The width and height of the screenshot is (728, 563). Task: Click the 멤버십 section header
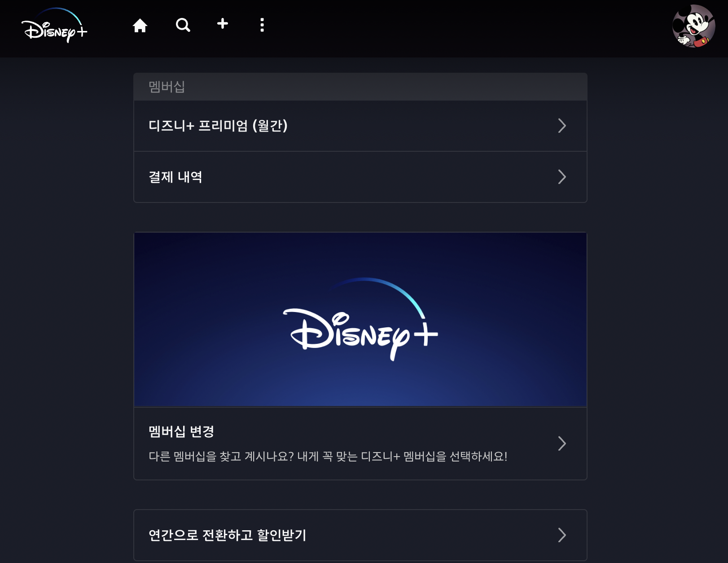pos(360,87)
